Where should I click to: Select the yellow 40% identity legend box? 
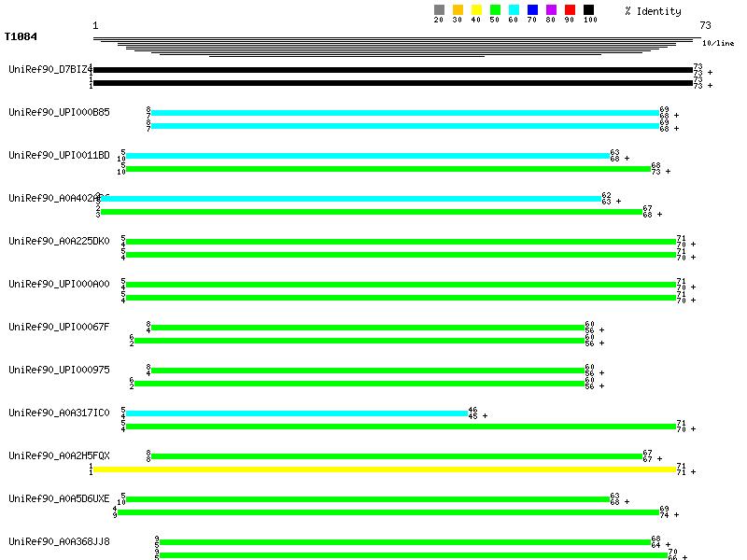(x=476, y=10)
